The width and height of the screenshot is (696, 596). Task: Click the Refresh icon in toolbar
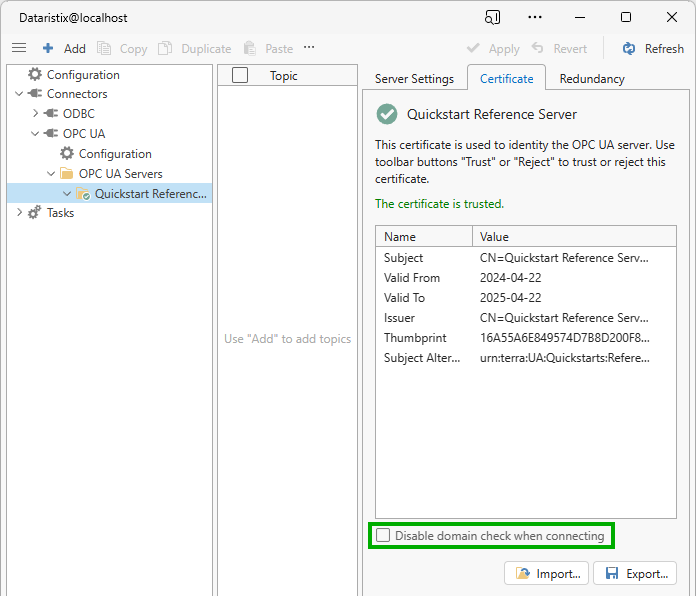pos(629,48)
